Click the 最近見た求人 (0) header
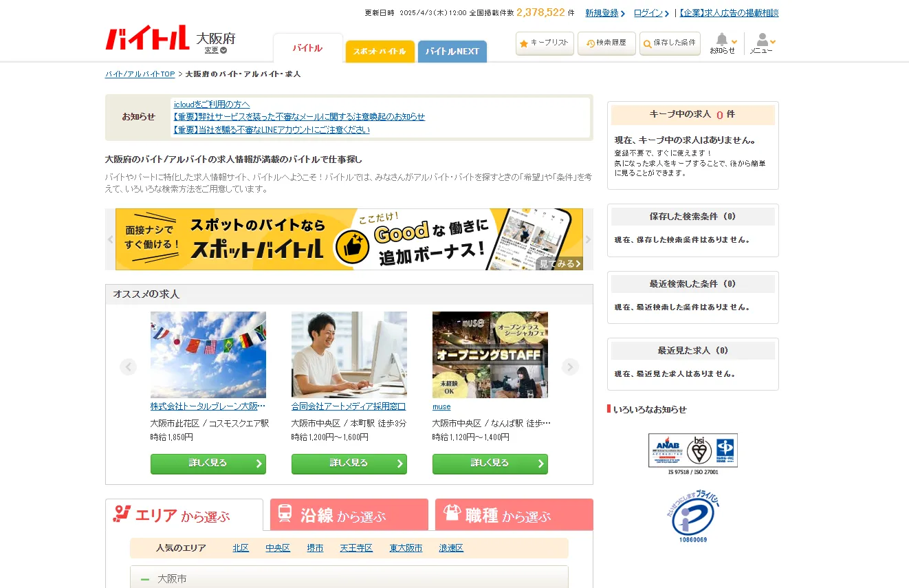The height and width of the screenshot is (588, 909). pos(693,351)
